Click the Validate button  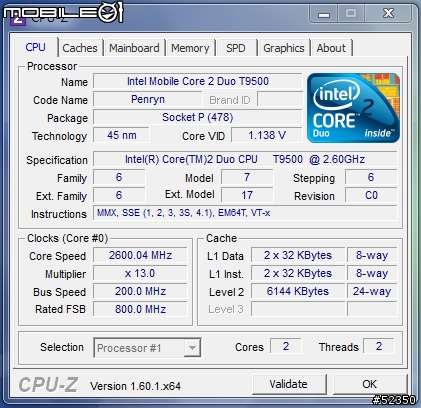click(289, 384)
